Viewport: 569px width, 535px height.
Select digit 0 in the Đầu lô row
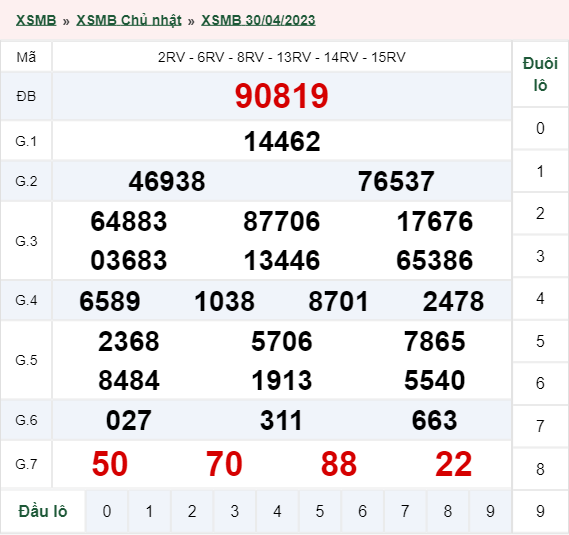pyautogui.click(x=107, y=511)
